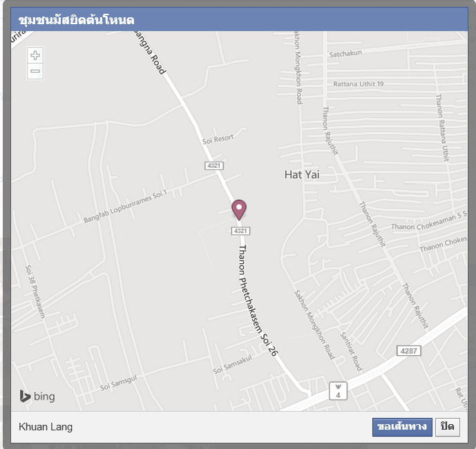Click the highway 4 crest shield

pyautogui.click(x=338, y=391)
